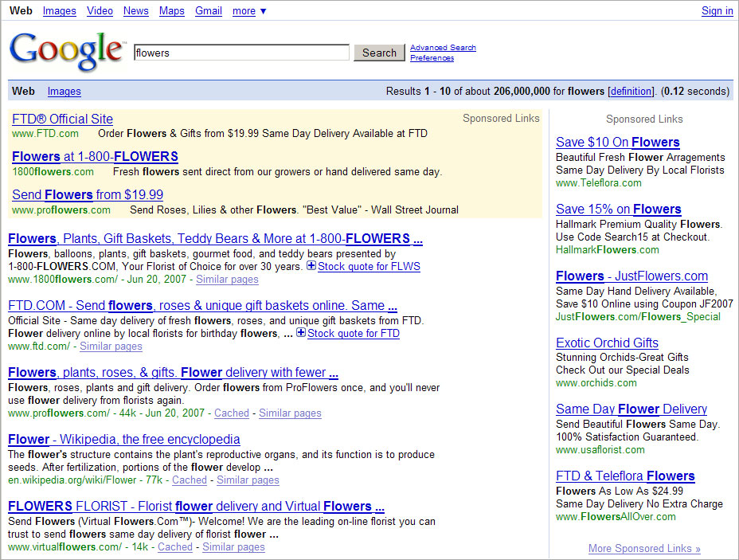Click the Sign in link

[x=717, y=11]
